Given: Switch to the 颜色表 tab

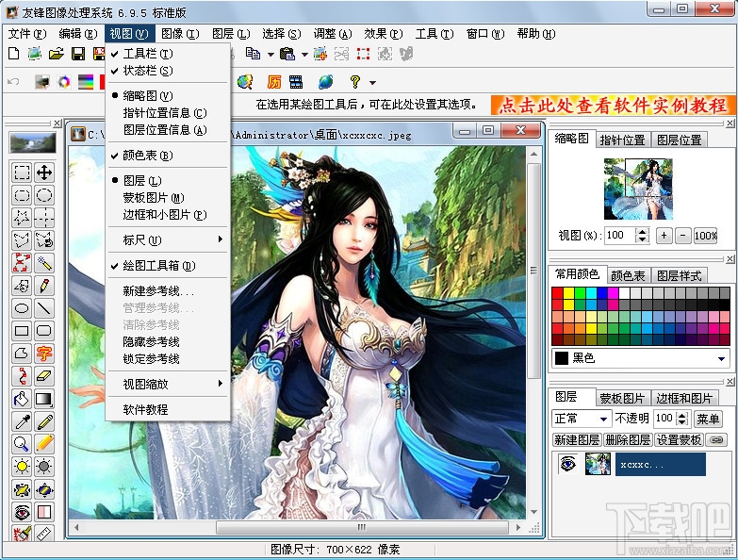Looking at the screenshot, I should (628, 275).
